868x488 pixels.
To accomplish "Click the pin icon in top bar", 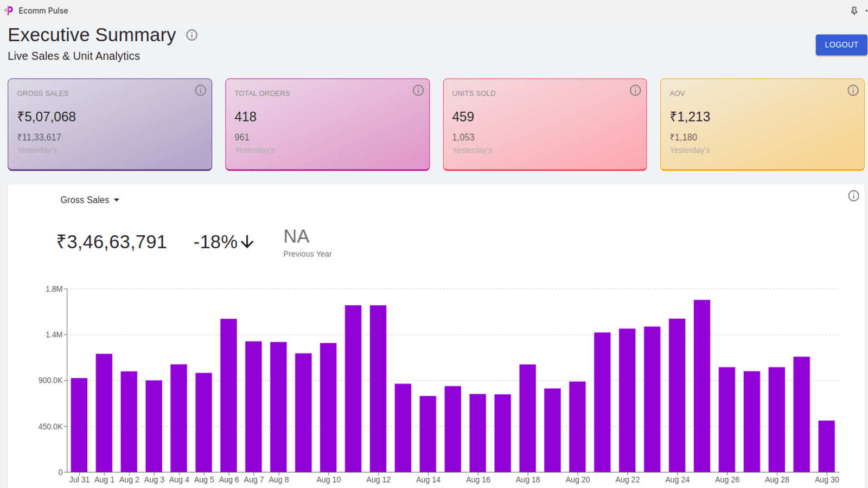I will pos(854,11).
